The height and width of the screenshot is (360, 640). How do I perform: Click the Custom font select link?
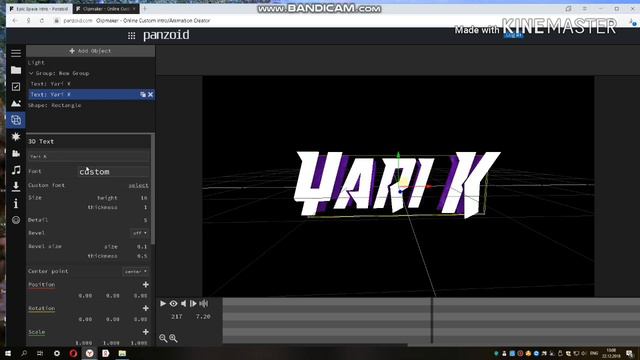click(138, 185)
